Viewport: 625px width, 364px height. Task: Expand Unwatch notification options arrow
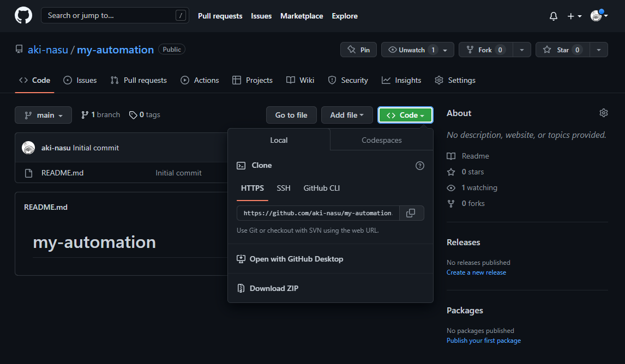click(446, 50)
